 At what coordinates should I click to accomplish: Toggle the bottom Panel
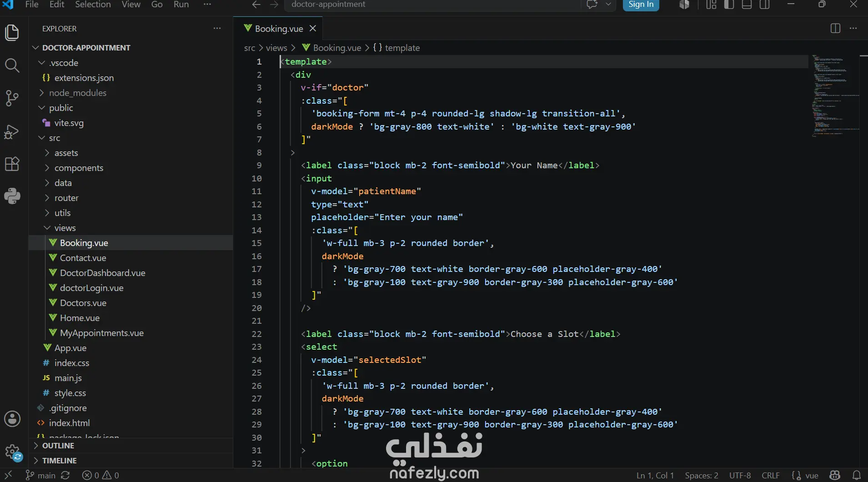click(x=747, y=5)
